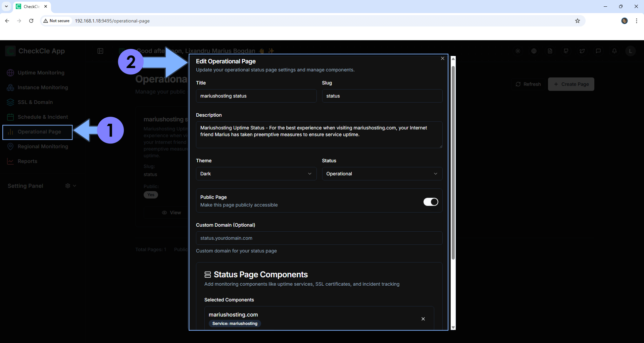644x343 pixels.
Task: Toggle light theme sun icon
Action: click(x=518, y=51)
